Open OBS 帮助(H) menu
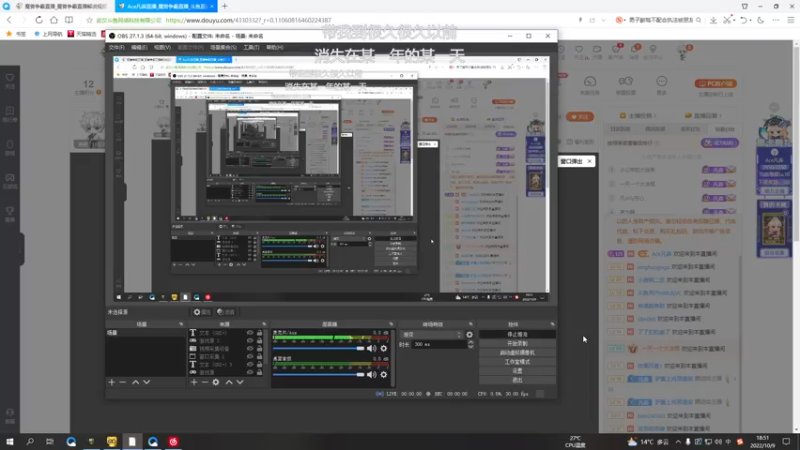Screen dimensions: 800x450 coord(274,47)
